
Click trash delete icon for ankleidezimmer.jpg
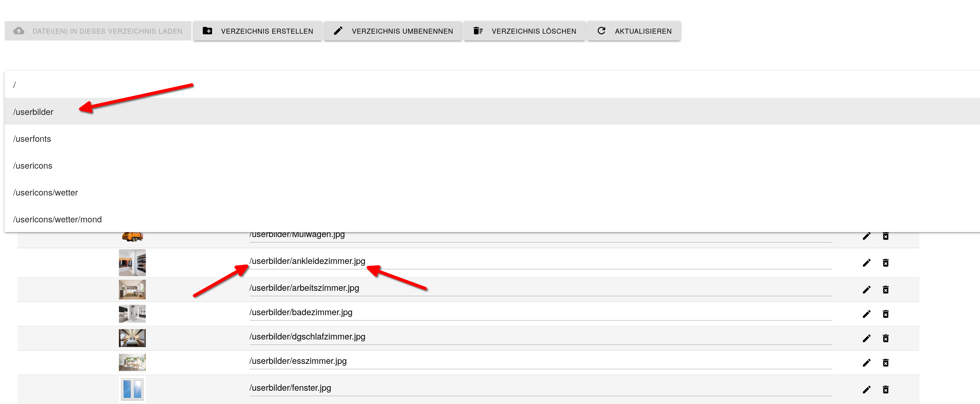885,263
